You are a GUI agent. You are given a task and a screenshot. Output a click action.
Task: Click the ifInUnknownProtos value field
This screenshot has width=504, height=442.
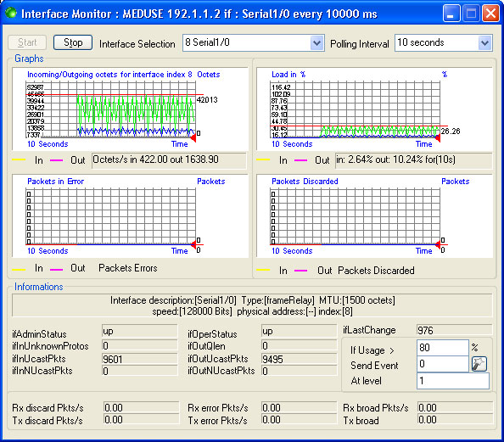tap(139, 345)
